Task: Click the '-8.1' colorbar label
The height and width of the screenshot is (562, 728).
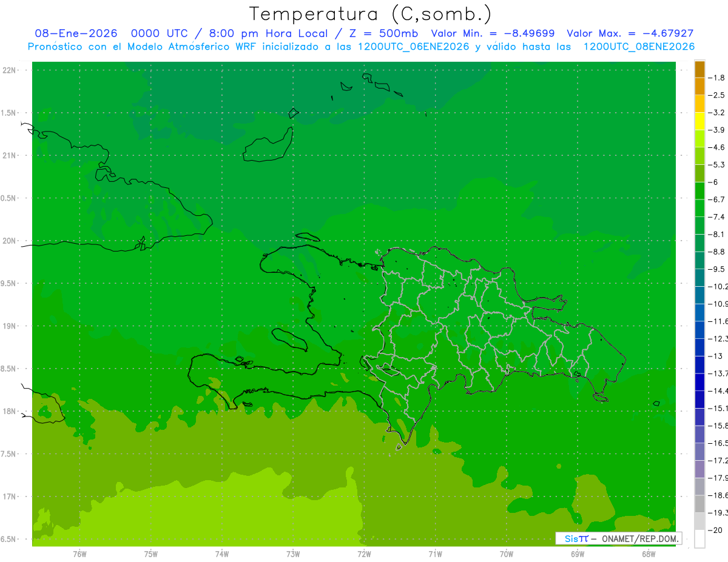Action: (x=716, y=234)
